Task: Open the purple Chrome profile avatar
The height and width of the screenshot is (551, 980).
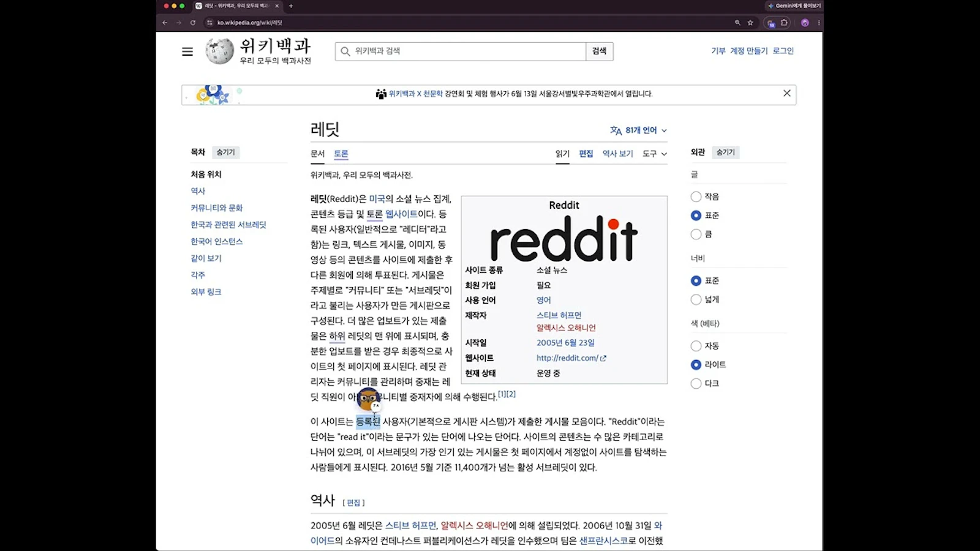Action: click(x=805, y=23)
